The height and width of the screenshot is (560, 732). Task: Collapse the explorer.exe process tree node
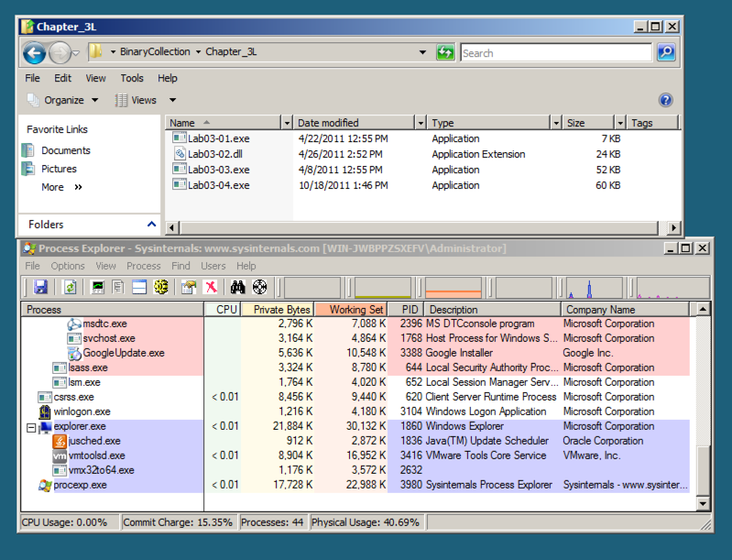32,427
